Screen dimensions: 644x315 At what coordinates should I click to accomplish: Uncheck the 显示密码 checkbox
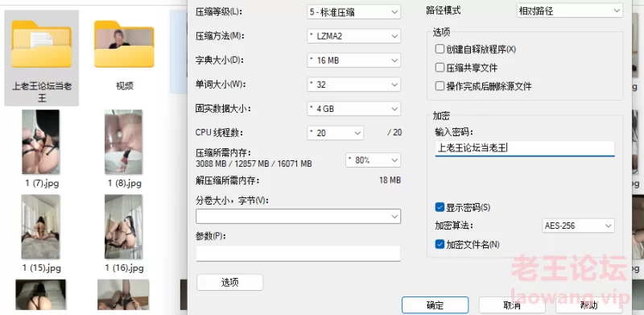(x=440, y=207)
